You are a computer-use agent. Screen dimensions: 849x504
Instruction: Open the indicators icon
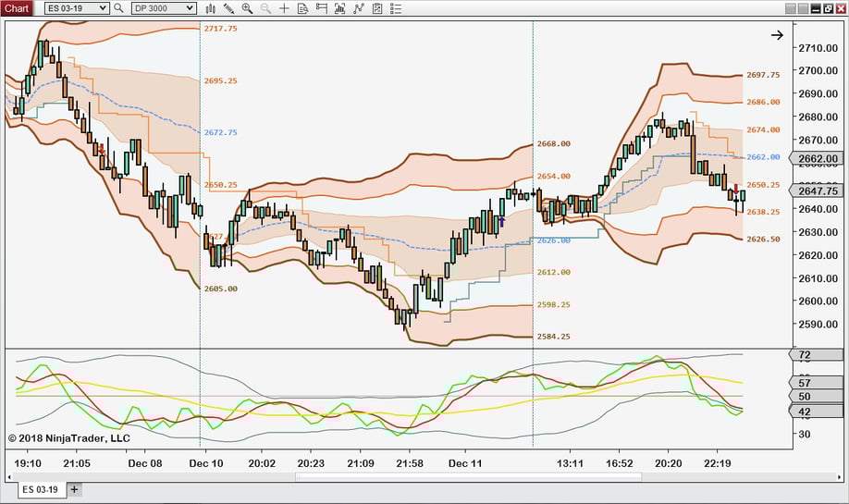[340, 8]
